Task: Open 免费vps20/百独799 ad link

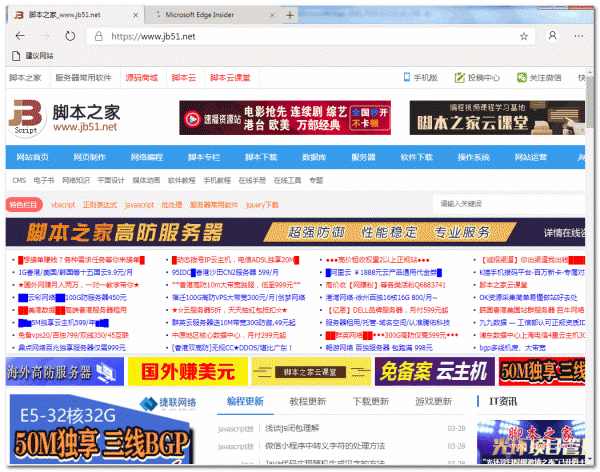Action: point(73,335)
